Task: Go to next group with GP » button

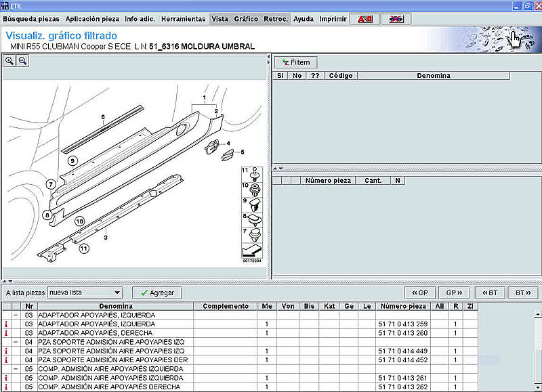Action: click(454, 293)
